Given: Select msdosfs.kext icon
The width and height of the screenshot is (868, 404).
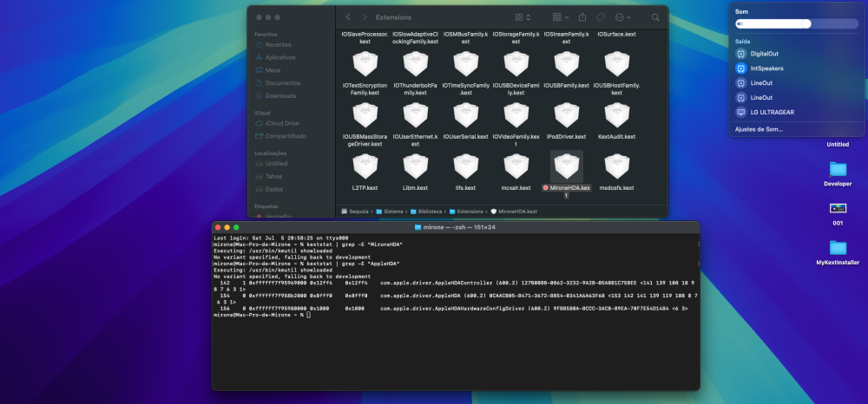Looking at the screenshot, I should pos(616,166).
